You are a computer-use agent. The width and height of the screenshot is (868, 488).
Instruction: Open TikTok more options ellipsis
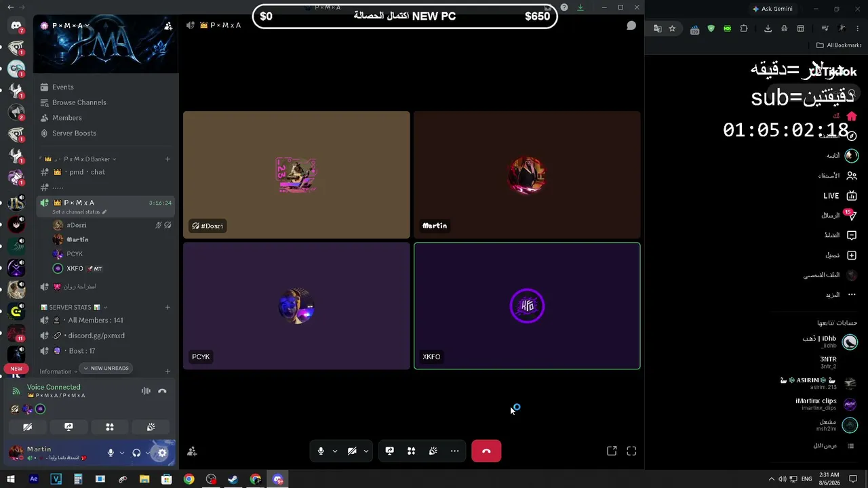click(852, 295)
